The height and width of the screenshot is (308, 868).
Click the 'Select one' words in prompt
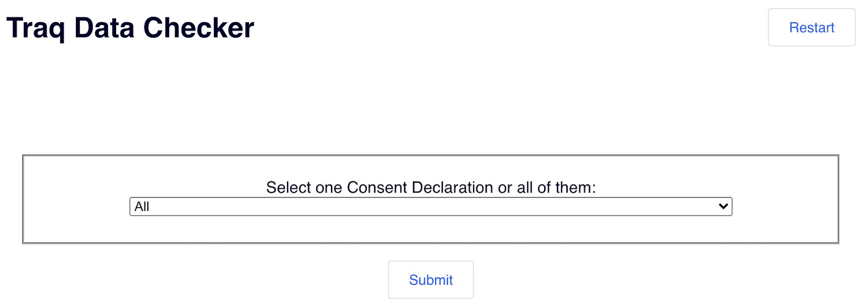[x=304, y=188]
